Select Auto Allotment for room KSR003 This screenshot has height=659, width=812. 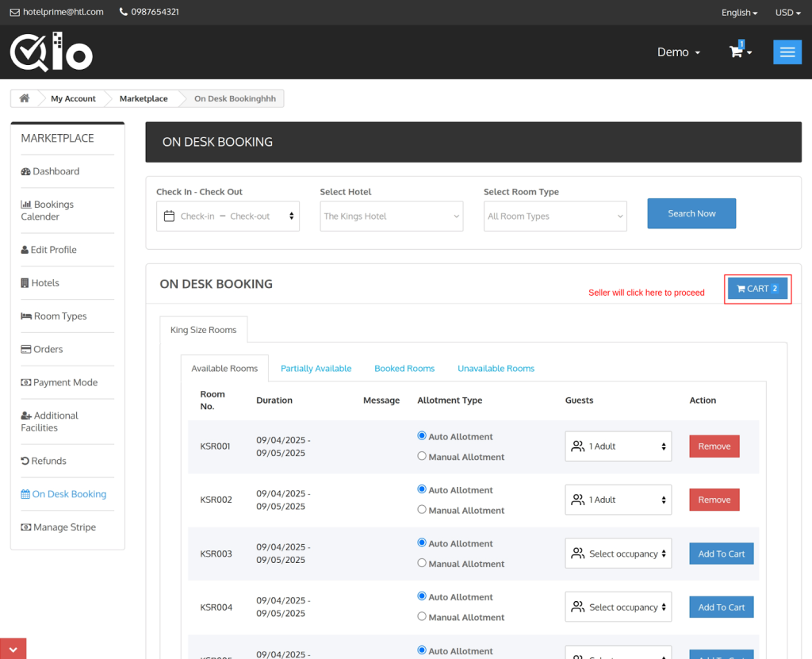point(422,542)
